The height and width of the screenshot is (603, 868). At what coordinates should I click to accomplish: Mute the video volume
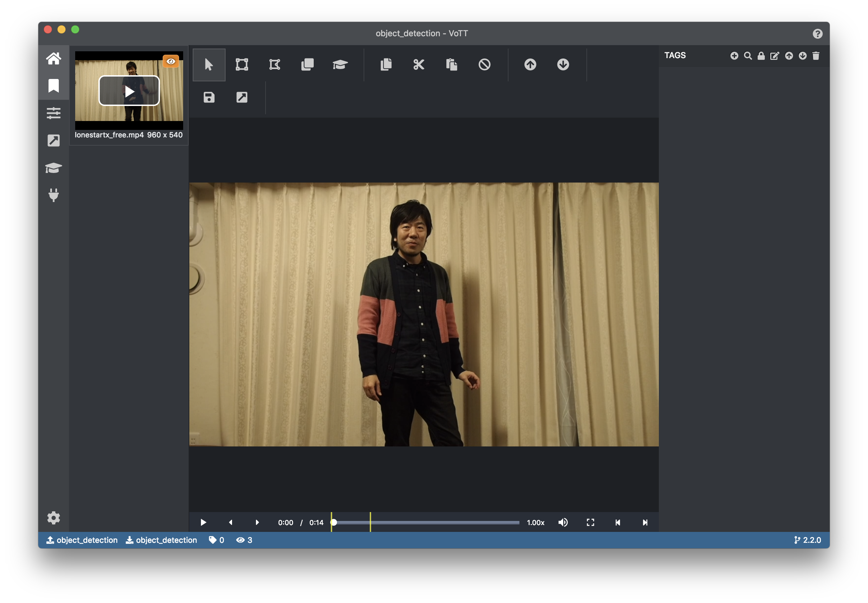[x=563, y=522]
